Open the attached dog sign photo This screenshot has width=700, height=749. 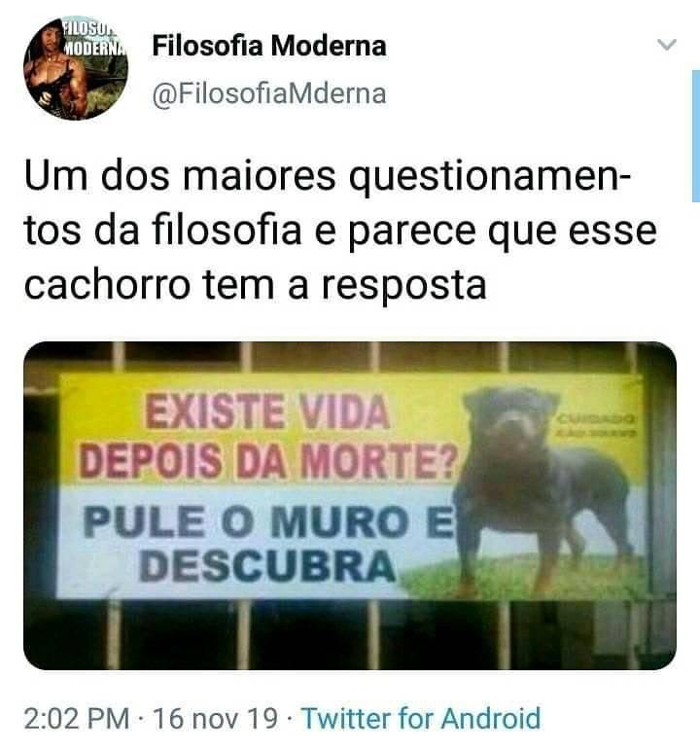tap(350, 506)
